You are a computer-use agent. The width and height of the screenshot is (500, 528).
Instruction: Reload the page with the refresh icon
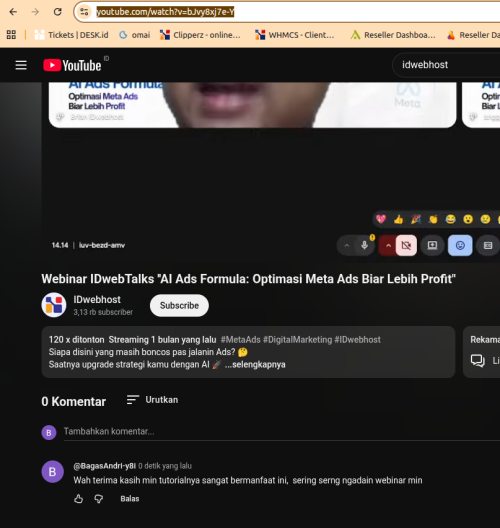click(58, 12)
